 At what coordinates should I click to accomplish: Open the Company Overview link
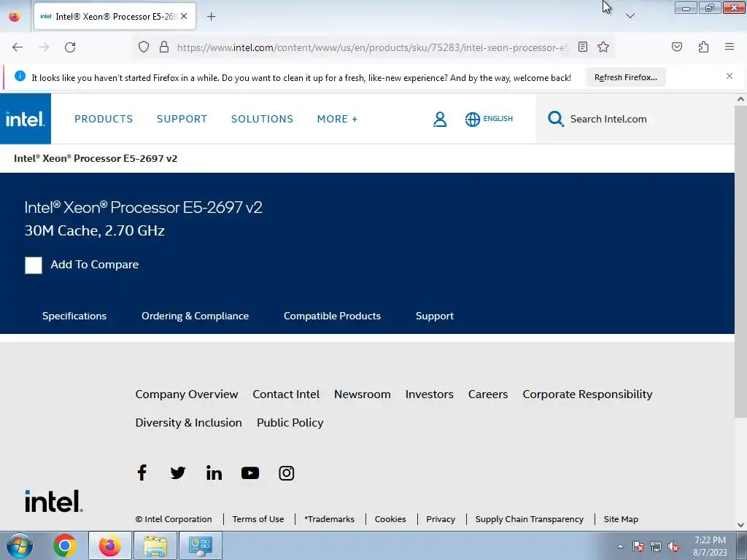pyautogui.click(x=186, y=394)
